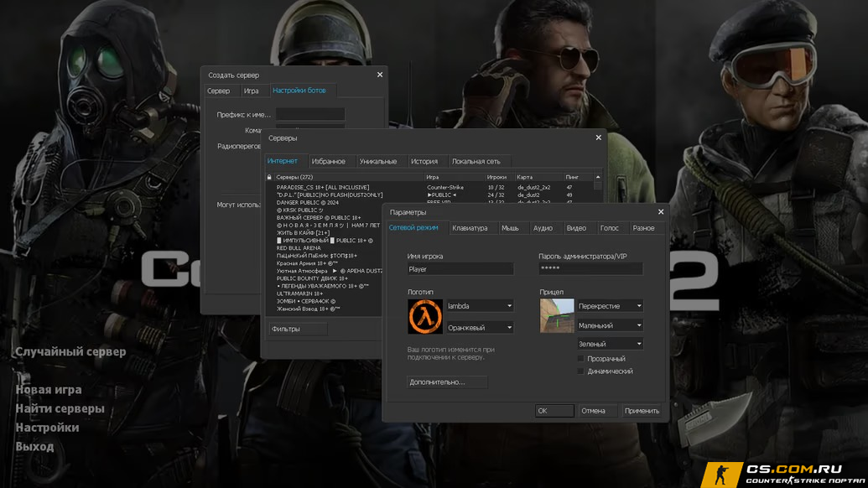This screenshot has height=488, width=868.
Task: Sort by the Серверы (272) column header
Action: pos(349,177)
